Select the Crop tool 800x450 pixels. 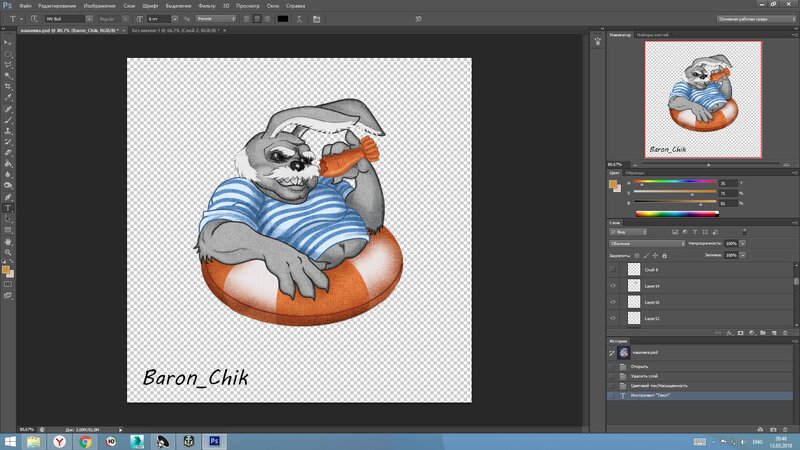[x=9, y=87]
